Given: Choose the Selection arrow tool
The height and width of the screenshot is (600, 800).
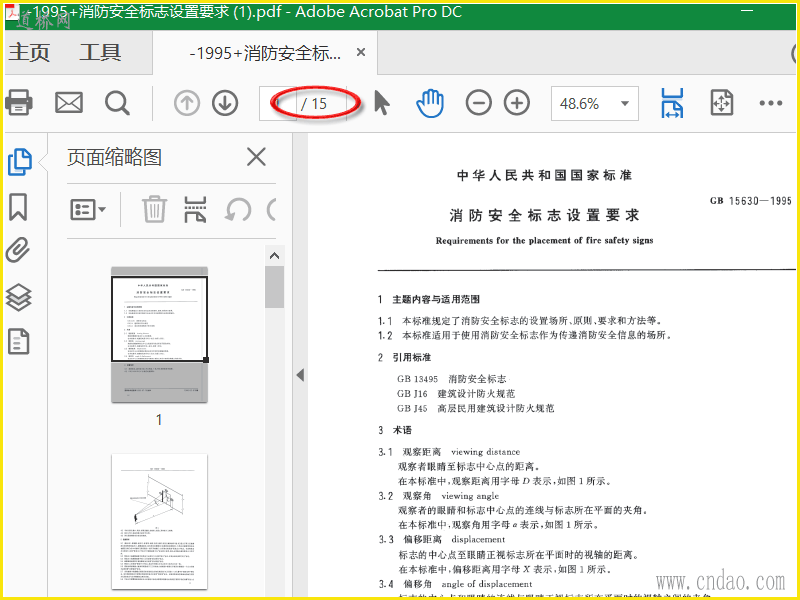Looking at the screenshot, I should tap(382, 103).
